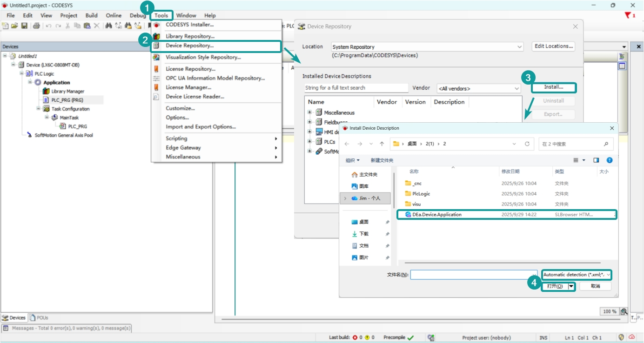Expand the Miscellaneous device category
644x343 pixels.
click(x=310, y=112)
